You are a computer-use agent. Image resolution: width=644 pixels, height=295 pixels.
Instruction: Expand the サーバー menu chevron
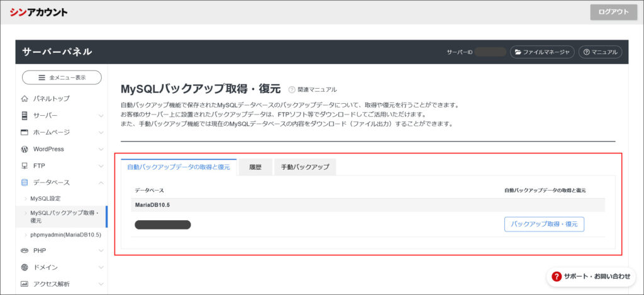[x=101, y=116]
